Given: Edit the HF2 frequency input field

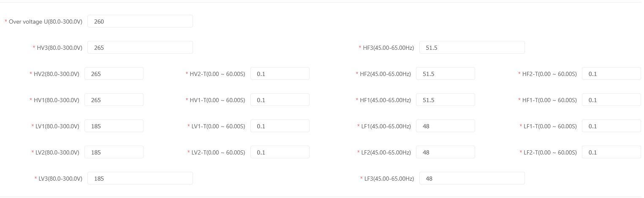Looking at the screenshot, I should (x=445, y=74).
